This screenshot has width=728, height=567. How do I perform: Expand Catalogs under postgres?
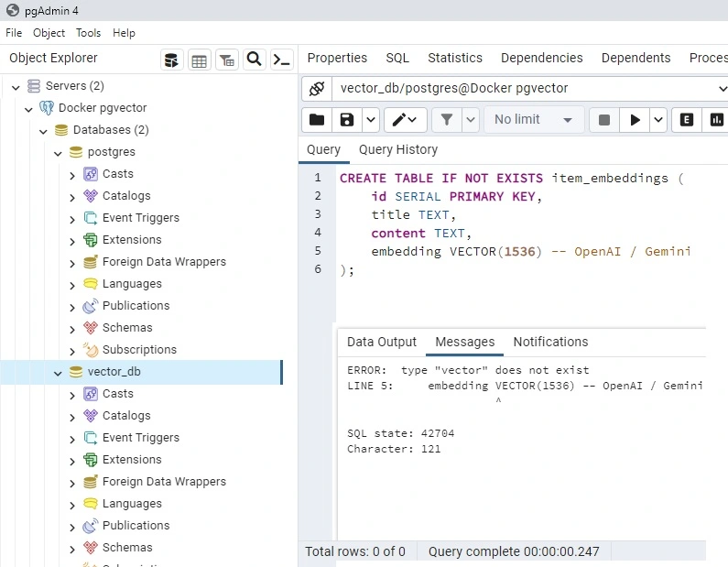click(x=72, y=197)
